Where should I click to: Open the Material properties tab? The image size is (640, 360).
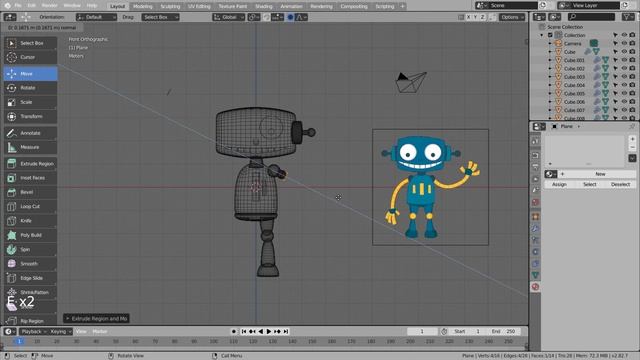point(535,287)
